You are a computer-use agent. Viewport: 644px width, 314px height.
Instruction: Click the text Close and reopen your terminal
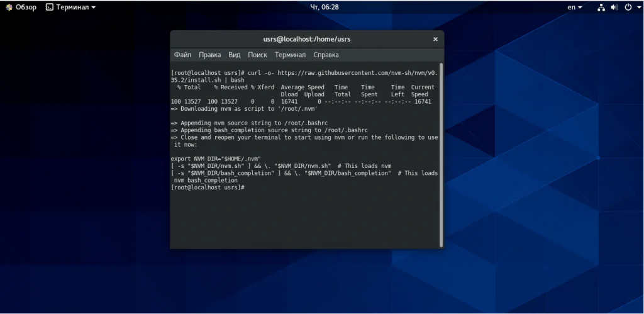(x=231, y=138)
